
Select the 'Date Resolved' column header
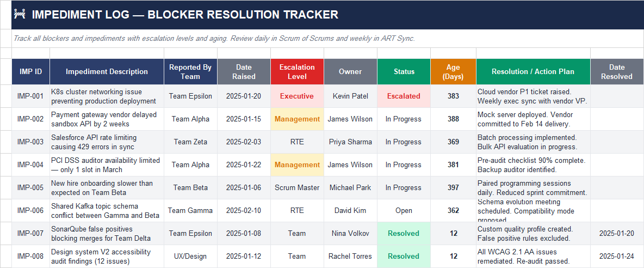click(x=617, y=71)
